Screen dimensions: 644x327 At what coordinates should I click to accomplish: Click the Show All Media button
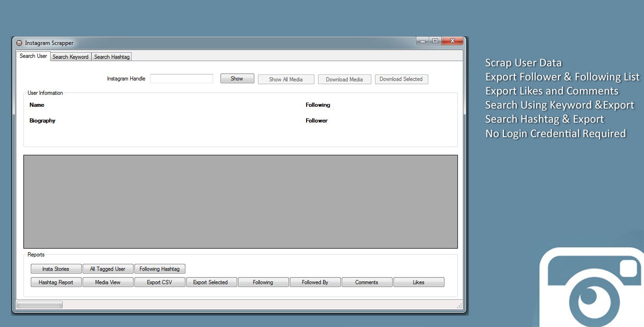coord(286,79)
